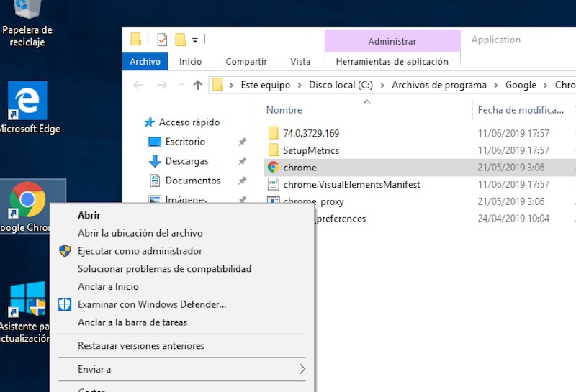Navigate to Archivos de programa breadcrumb
The height and width of the screenshot is (392, 576).
[438, 85]
